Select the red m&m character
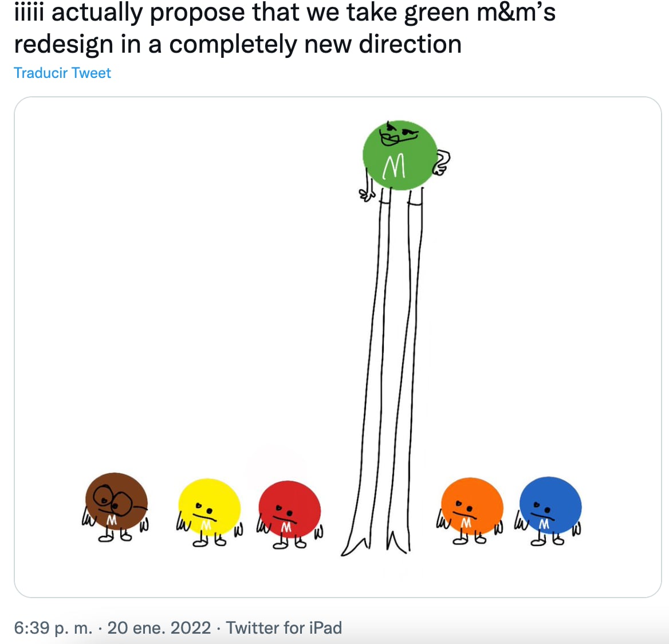This screenshot has height=644, width=669. [x=289, y=509]
